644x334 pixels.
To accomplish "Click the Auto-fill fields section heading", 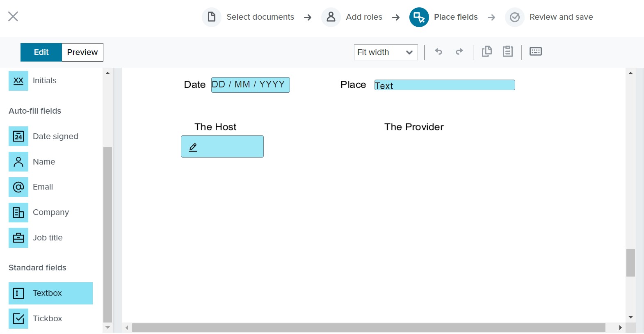I will 35,111.
